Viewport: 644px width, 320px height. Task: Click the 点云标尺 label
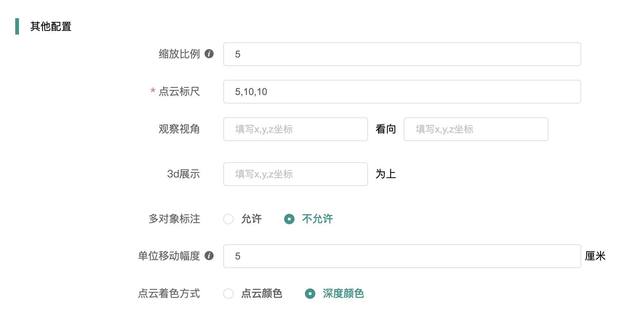coord(179,92)
